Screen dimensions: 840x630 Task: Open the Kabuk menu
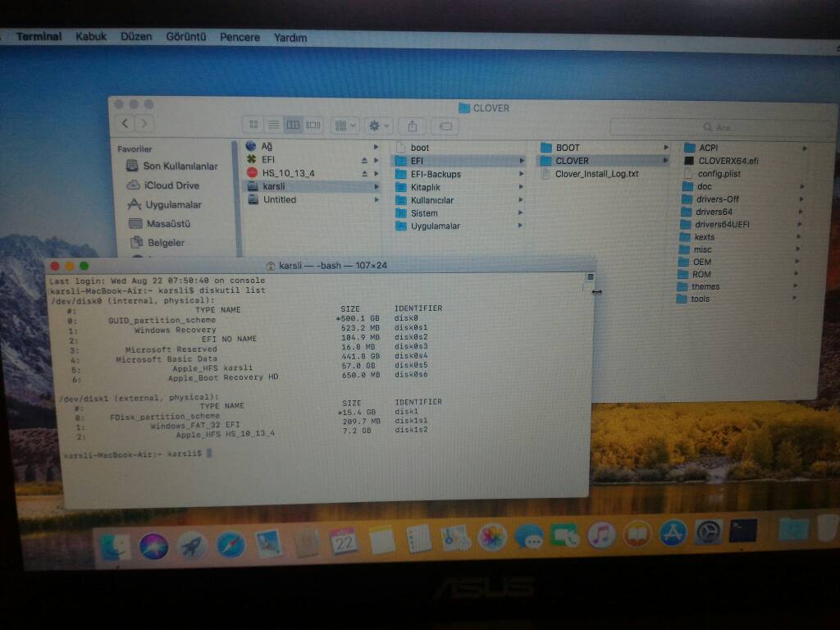[x=91, y=37]
